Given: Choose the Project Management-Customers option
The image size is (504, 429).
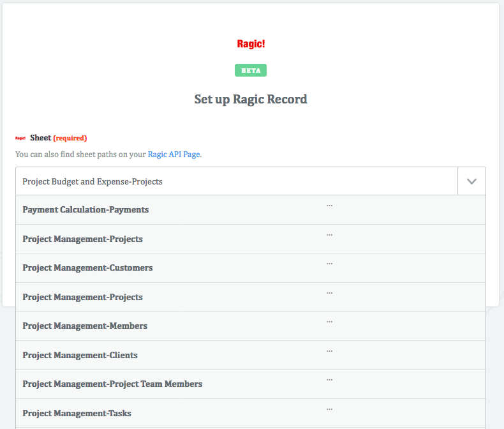Looking at the screenshot, I should coord(87,268).
